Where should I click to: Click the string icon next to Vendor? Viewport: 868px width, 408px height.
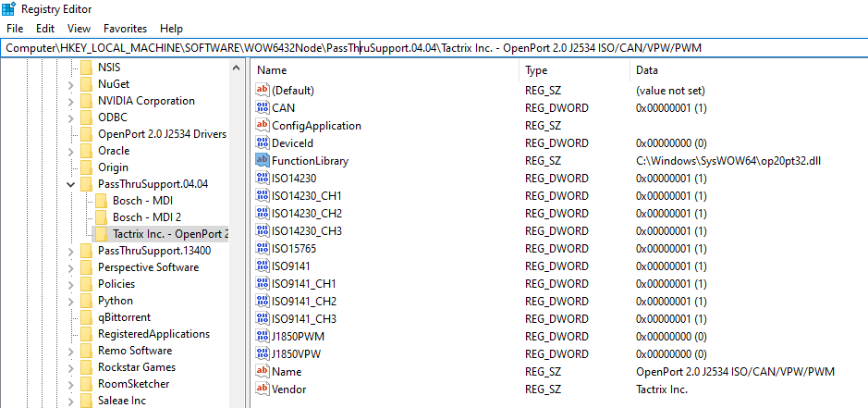(263, 389)
